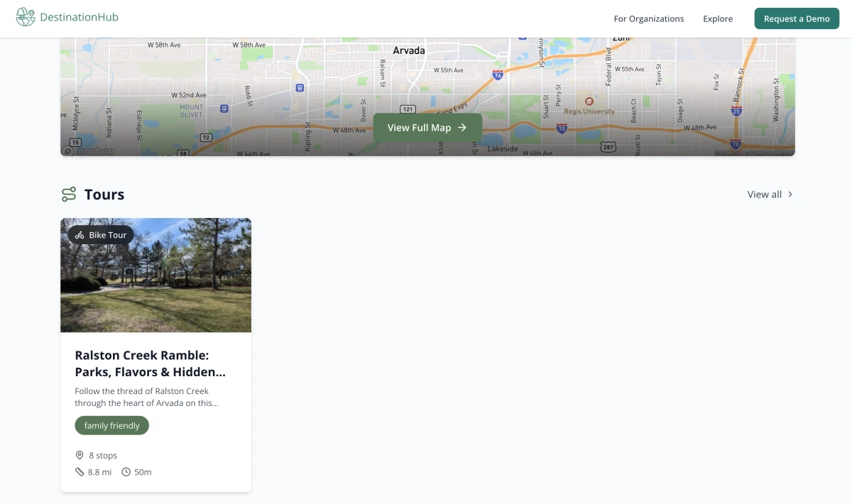Click the '8 stops' text

103,456
